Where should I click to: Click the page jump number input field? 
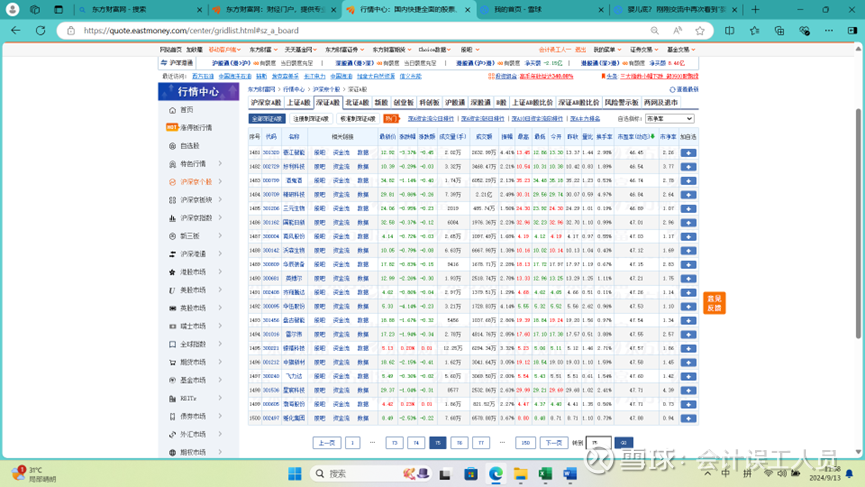(599, 442)
